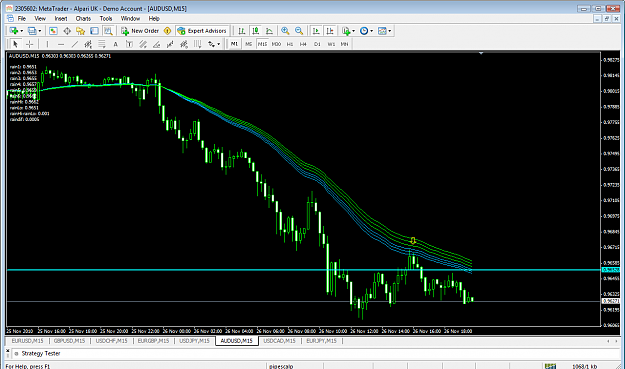Pick the equidistant channel tool
Viewport: 625px width, 369px height.
click(x=88, y=44)
